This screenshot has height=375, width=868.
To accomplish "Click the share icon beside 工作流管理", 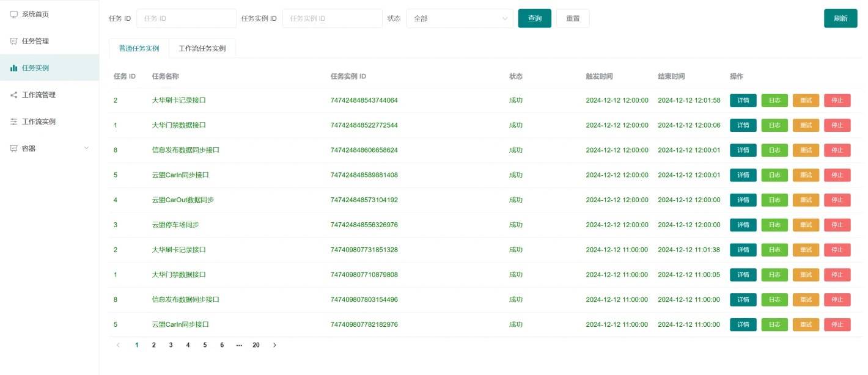I will (14, 95).
